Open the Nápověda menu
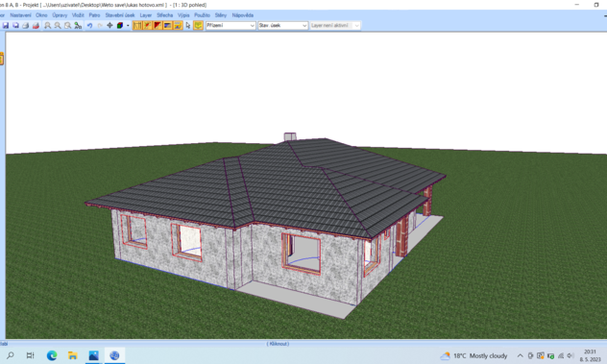Image resolution: width=607 pixels, height=364 pixels. click(x=243, y=15)
